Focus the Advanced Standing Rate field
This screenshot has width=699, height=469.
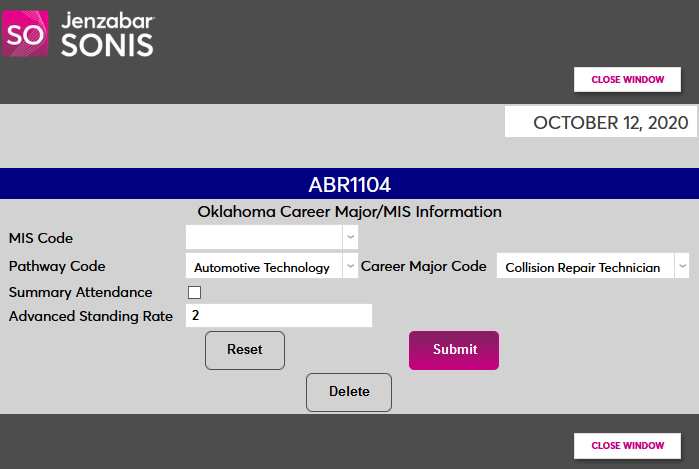point(279,316)
